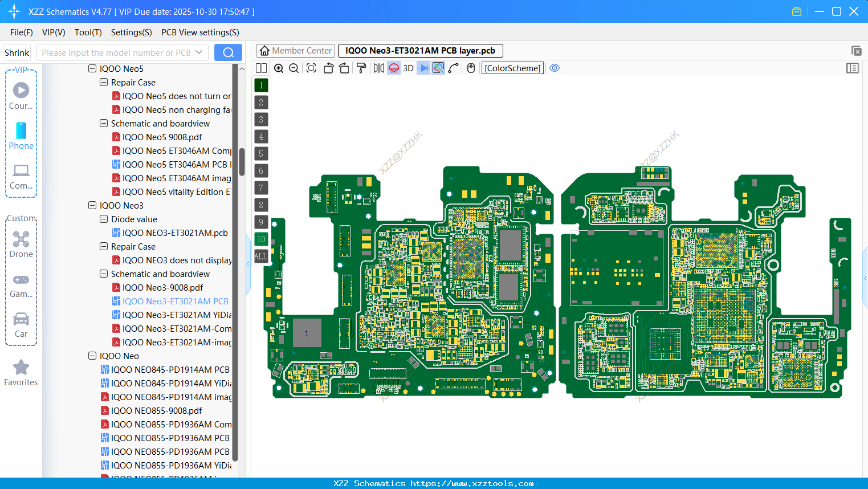The image size is (868, 489).
Task: Collapse the Repair Case section under IQOO Neo5
Action: tap(103, 82)
